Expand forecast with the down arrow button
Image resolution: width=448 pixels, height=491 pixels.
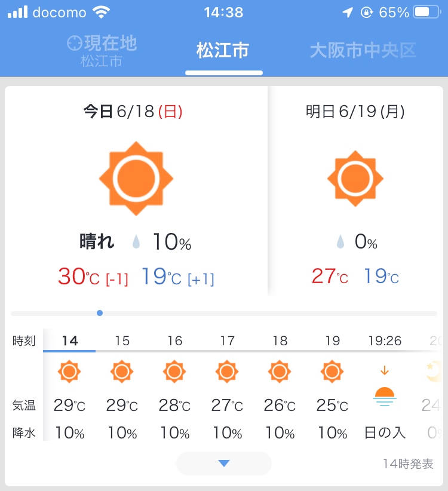click(x=224, y=463)
